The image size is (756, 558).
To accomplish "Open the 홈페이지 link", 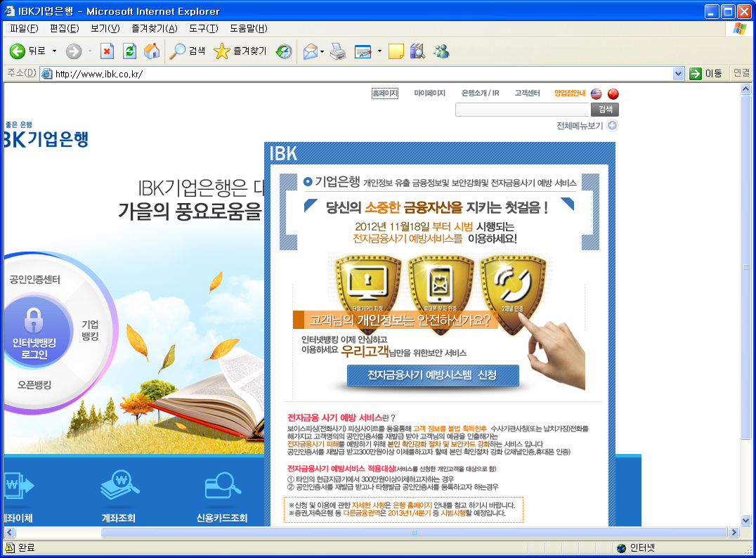I will (x=385, y=93).
